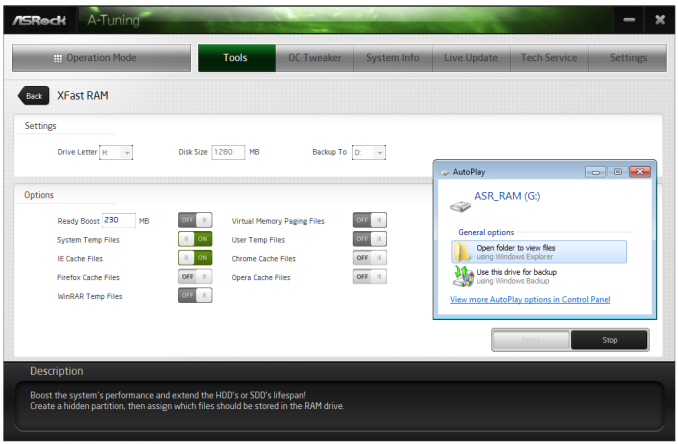Enable Firefox Cache Files switch

click(x=195, y=277)
